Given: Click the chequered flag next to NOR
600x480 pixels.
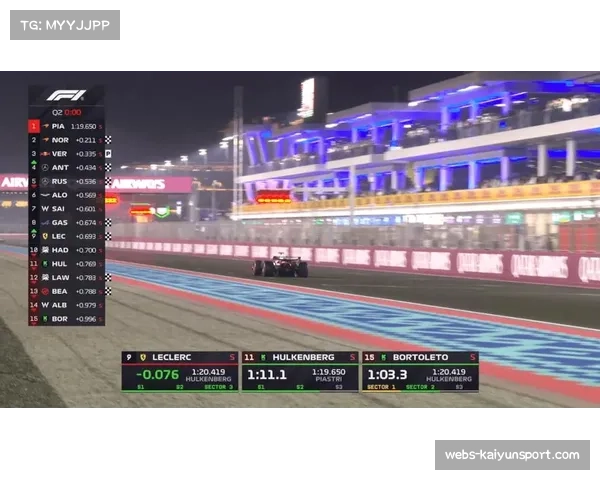Looking at the screenshot, I should [x=108, y=141].
